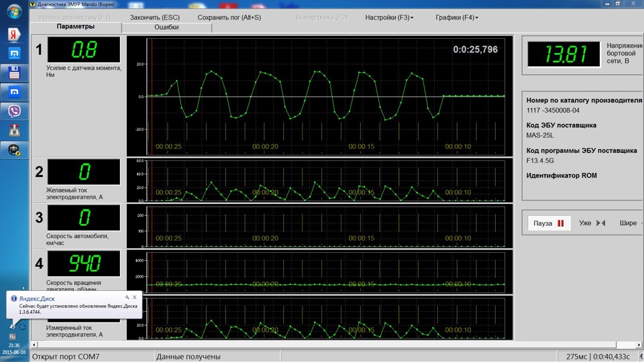This screenshot has height=362, width=644.
Task: Switch to the Ошибки tab
Action: pos(166,27)
